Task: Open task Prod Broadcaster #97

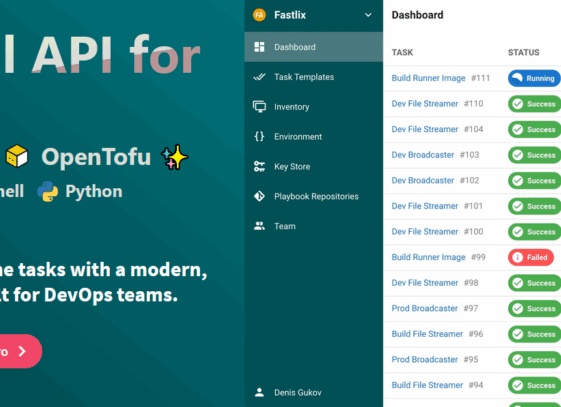Action: click(425, 308)
